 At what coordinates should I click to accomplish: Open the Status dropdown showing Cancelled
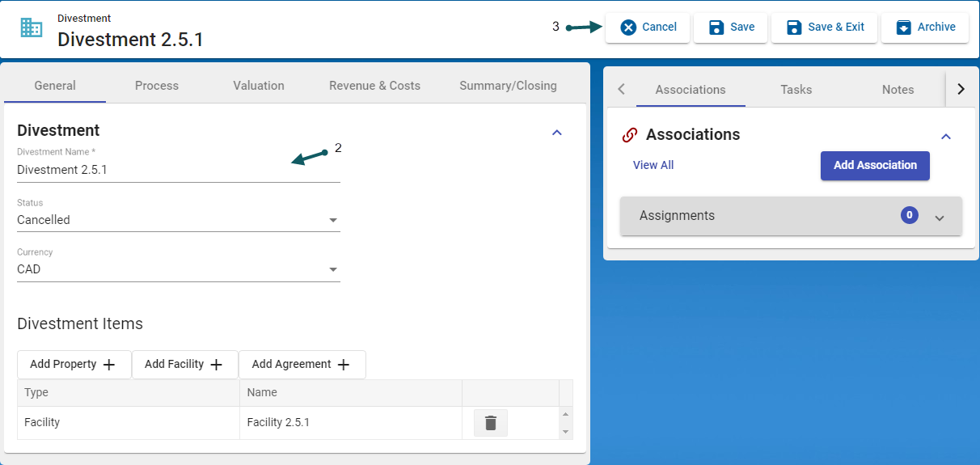[178, 220]
